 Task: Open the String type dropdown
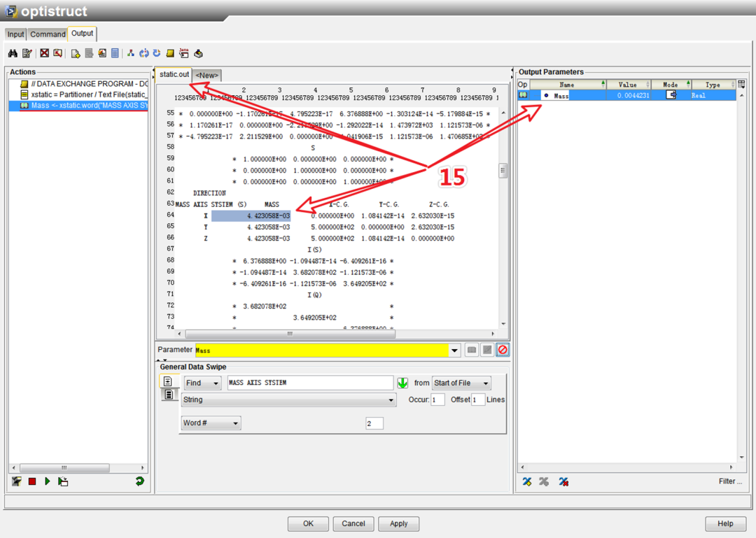click(289, 399)
